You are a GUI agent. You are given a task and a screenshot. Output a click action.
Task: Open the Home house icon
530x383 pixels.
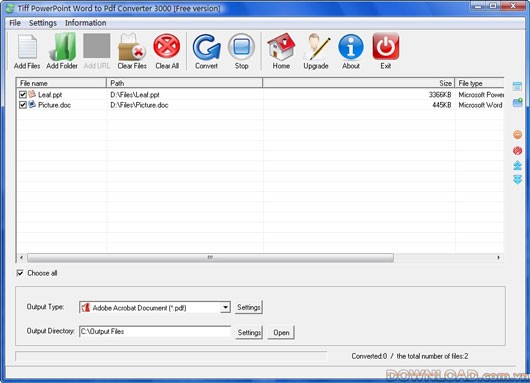pos(281,47)
